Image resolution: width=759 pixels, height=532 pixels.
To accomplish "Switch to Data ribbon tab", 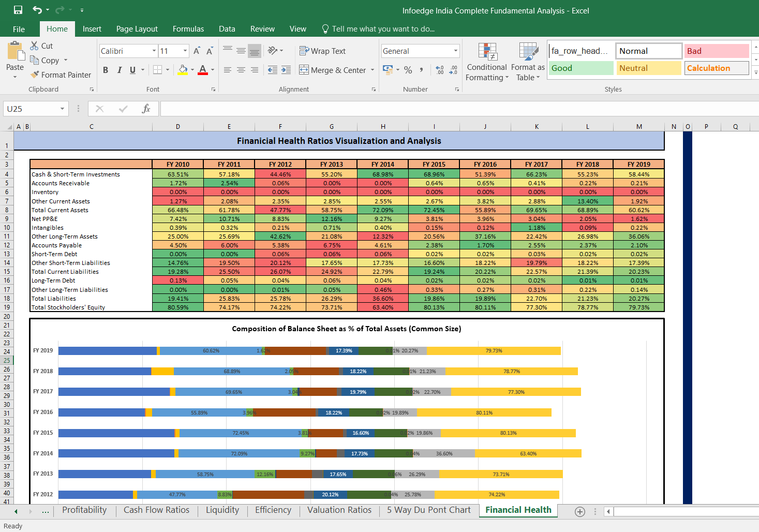I will pos(227,29).
